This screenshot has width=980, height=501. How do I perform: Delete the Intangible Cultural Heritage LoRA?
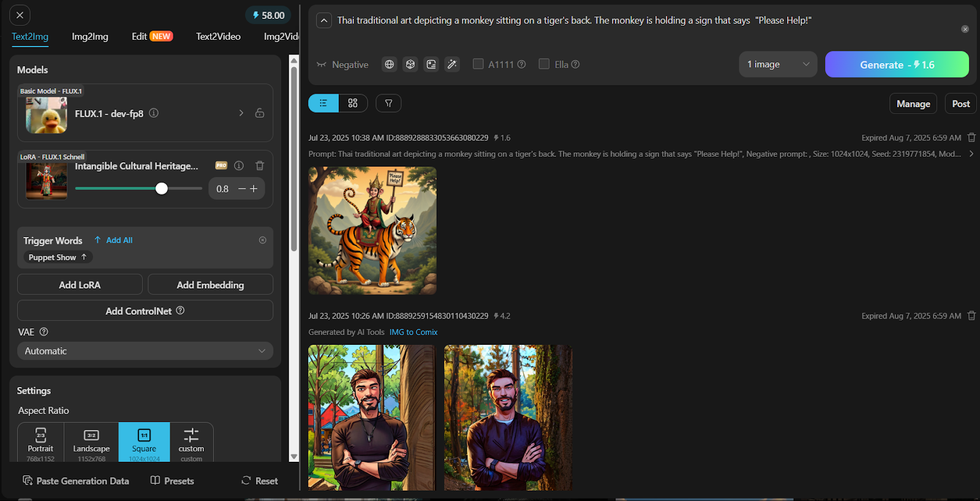point(260,165)
